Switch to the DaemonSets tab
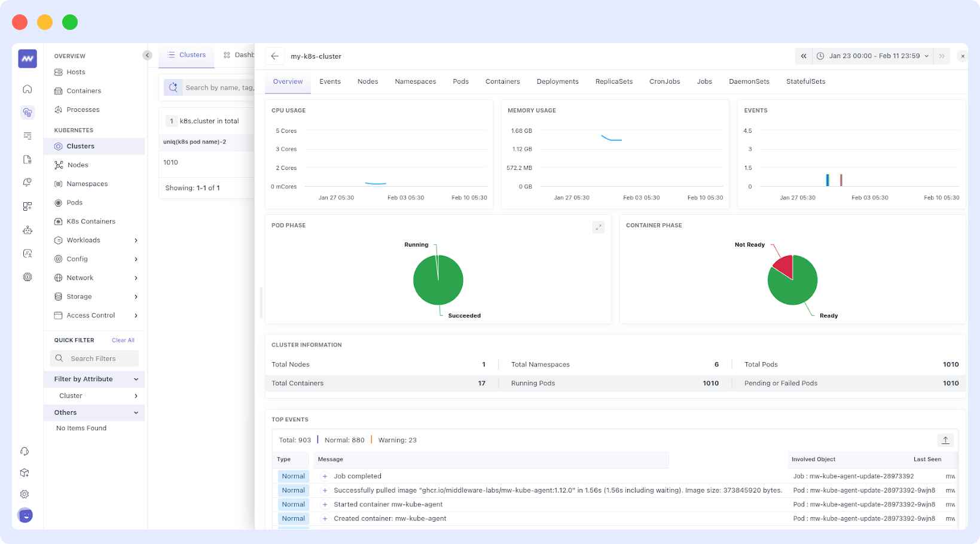Screen dimensions: 980x544 click(749, 81)
